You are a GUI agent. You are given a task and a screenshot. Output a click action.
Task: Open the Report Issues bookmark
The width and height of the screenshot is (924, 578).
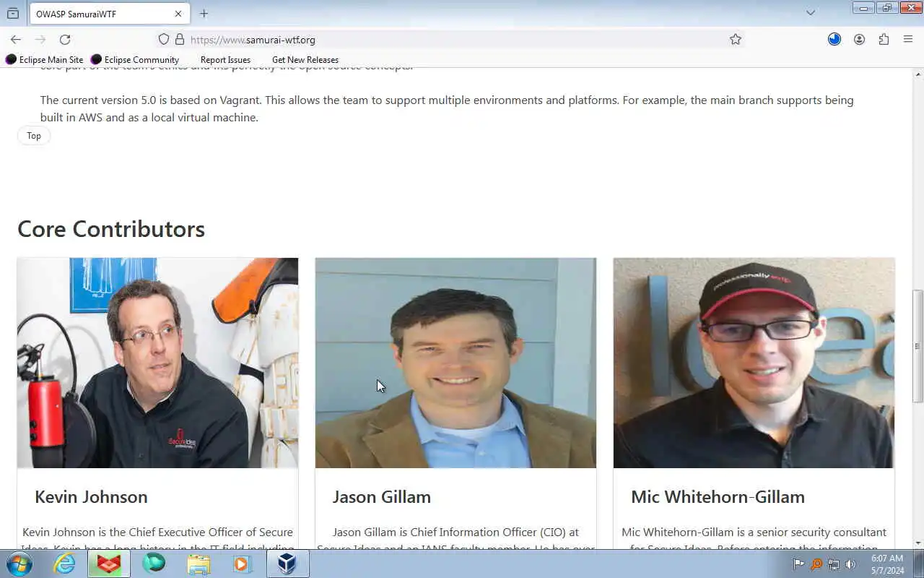(225, 60)
